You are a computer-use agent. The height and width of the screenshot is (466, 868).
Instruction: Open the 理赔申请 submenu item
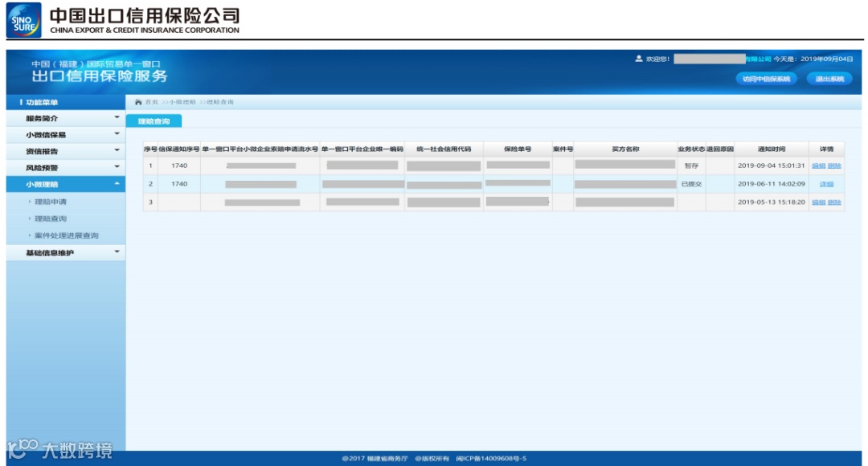pos(51,202)
